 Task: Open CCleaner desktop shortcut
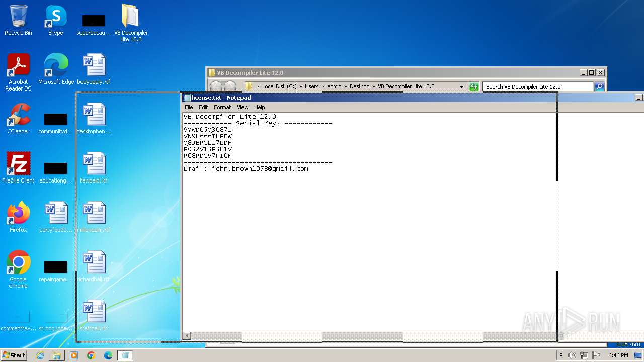pyautogui.click(x=18, y=119)
